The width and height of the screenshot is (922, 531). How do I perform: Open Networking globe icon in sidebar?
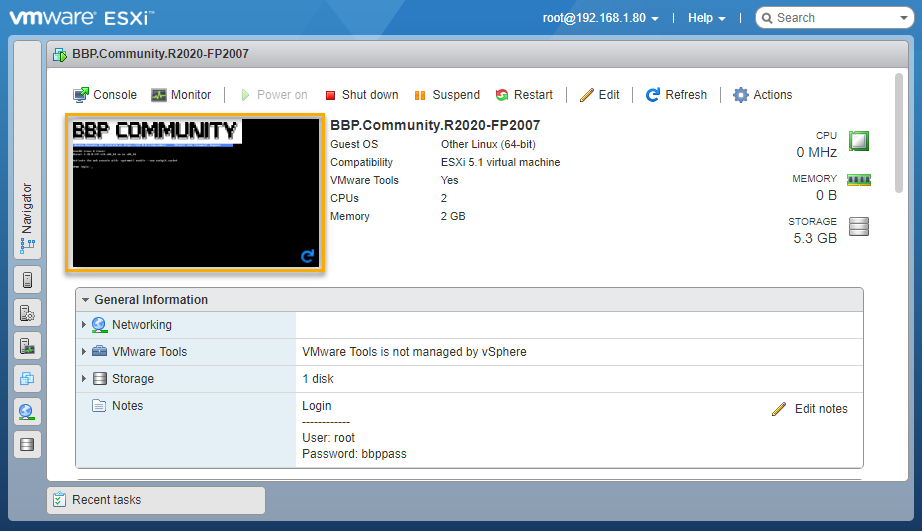(x=27, y=412)
